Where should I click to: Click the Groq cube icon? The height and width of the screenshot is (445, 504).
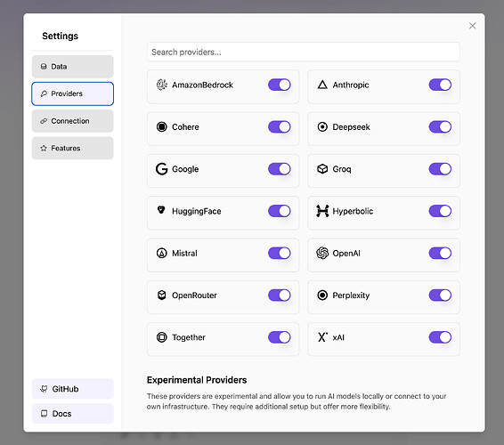(322, 169)
